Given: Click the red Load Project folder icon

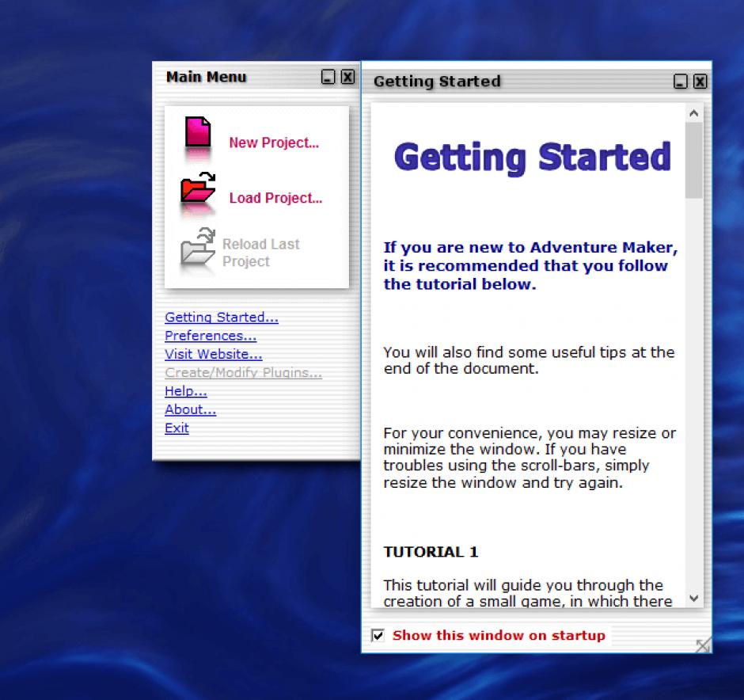Looking at the screenshot, I should click(x=198, y=188).
